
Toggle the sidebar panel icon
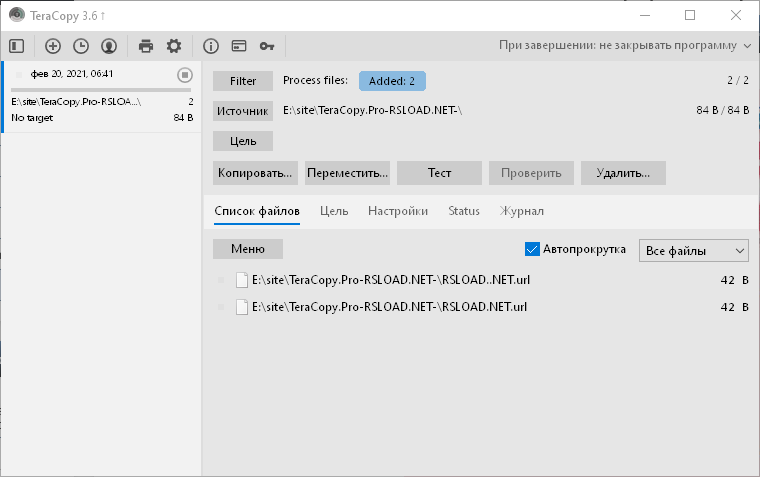click(x=15, y=46)
